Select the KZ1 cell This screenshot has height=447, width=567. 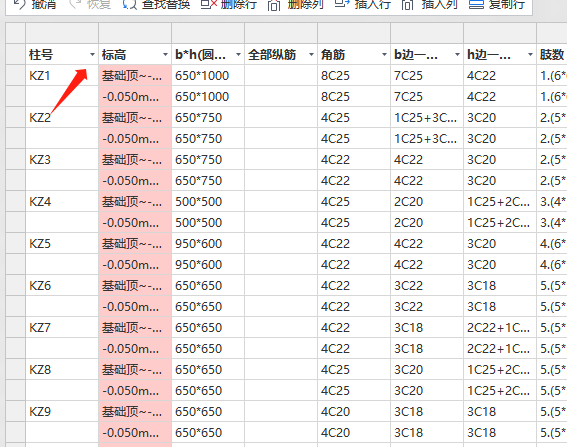coord(62,76)
